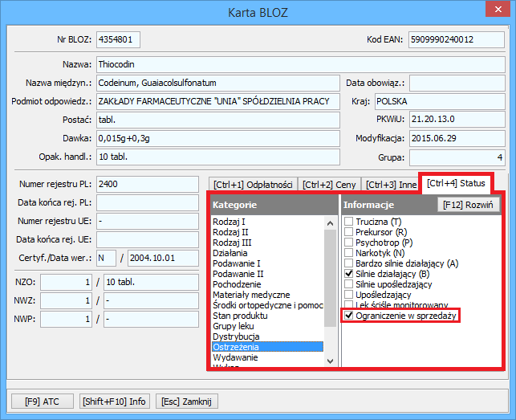The height and width of the screenshot is (420, 516).
Task: Select the Działania category
Action: [267, 253]
